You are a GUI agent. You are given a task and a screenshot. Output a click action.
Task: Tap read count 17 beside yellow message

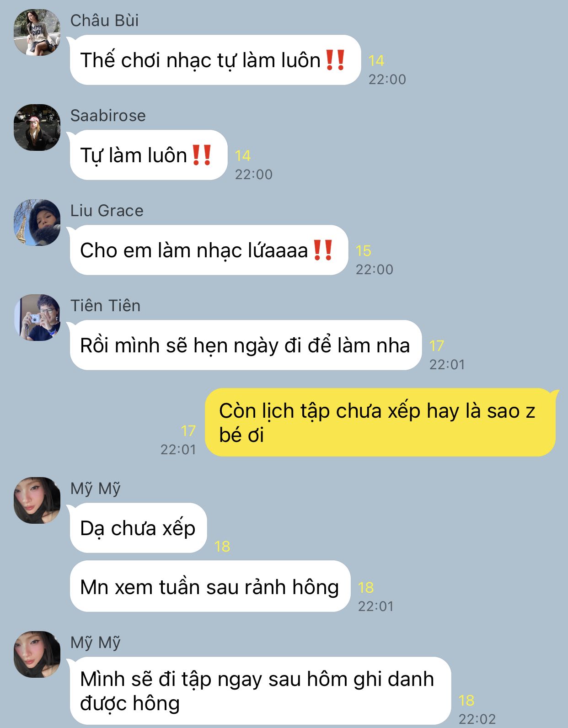(188, 430)
